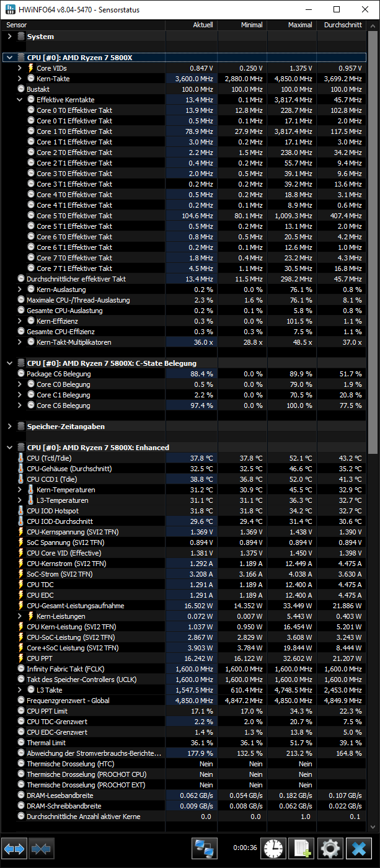Screen dimensions: 380x868
Task: Click the expand-columns double arrow button
Action: 14,848
